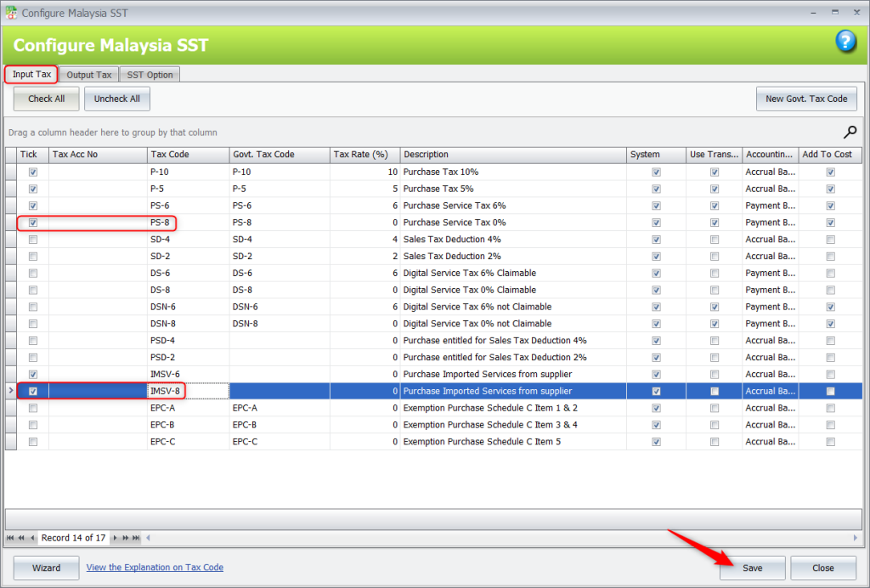
Task: Advance to next record arrow
Action: (115, 538)
